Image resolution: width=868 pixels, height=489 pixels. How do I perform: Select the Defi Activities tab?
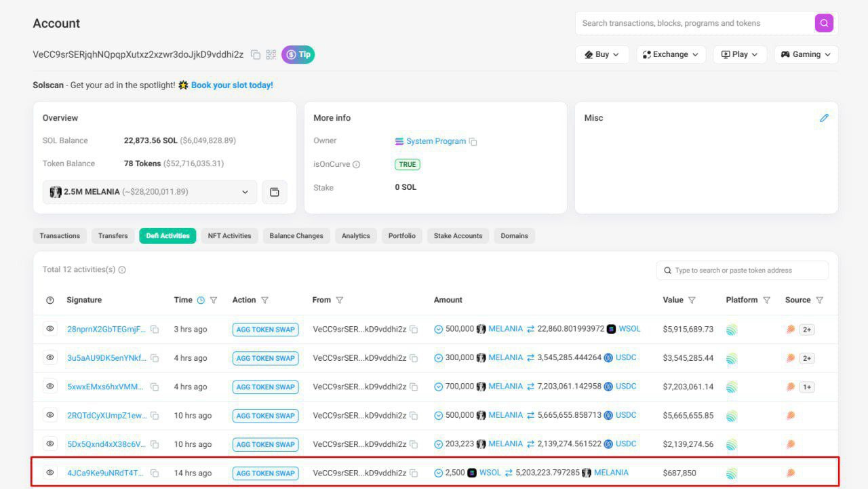click(167, 236)
